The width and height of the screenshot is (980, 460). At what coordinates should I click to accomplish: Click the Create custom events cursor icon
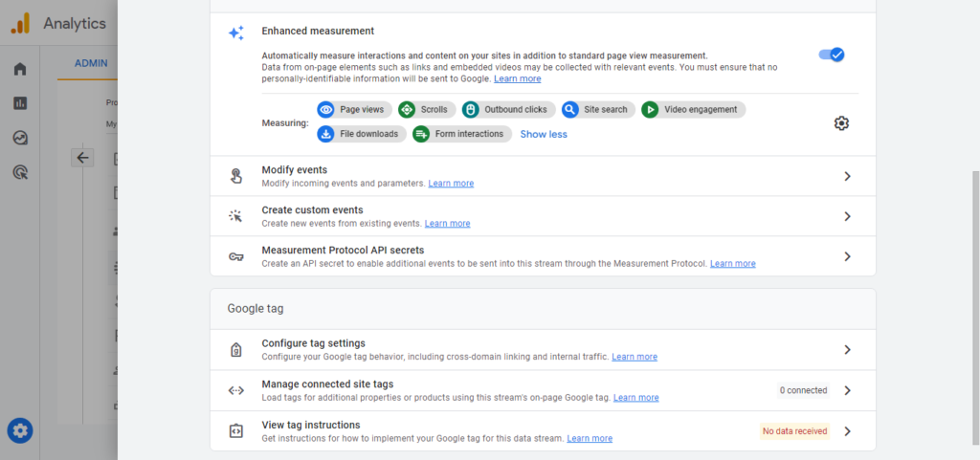click(235, 216)
